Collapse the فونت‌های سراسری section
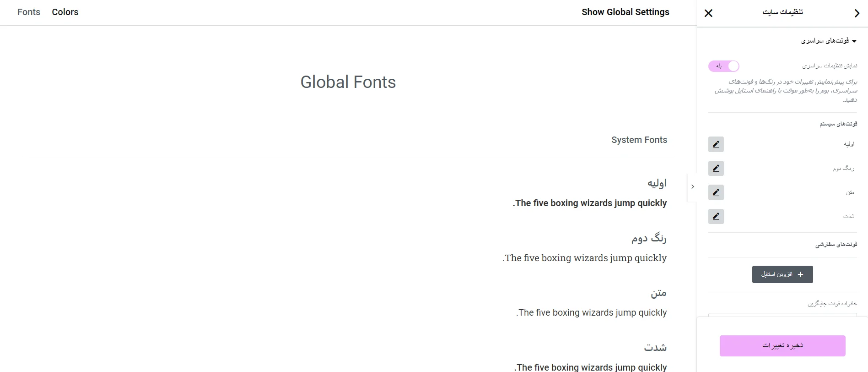 [829, 41]
